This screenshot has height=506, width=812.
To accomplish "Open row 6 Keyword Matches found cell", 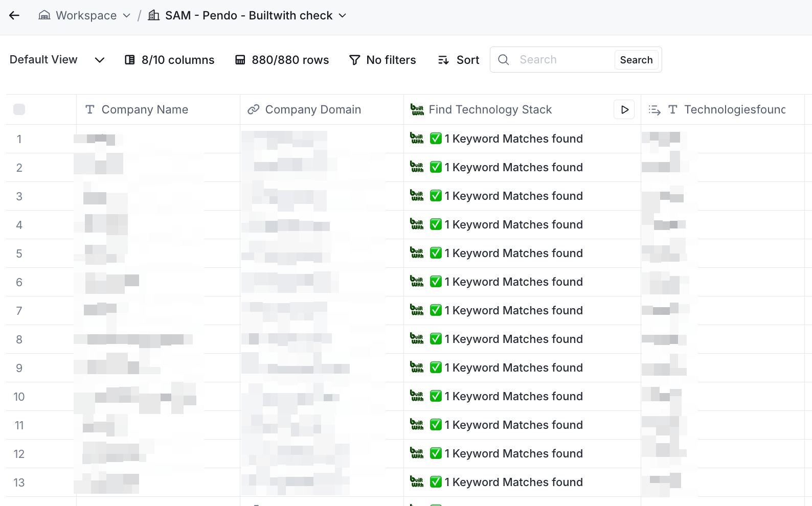I will (522, 282).
